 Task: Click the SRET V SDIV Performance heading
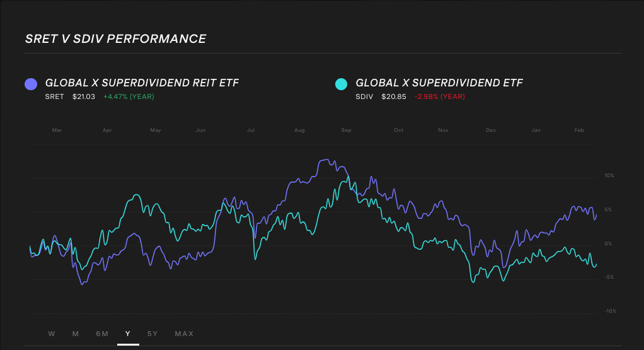(x=115, y=39)
